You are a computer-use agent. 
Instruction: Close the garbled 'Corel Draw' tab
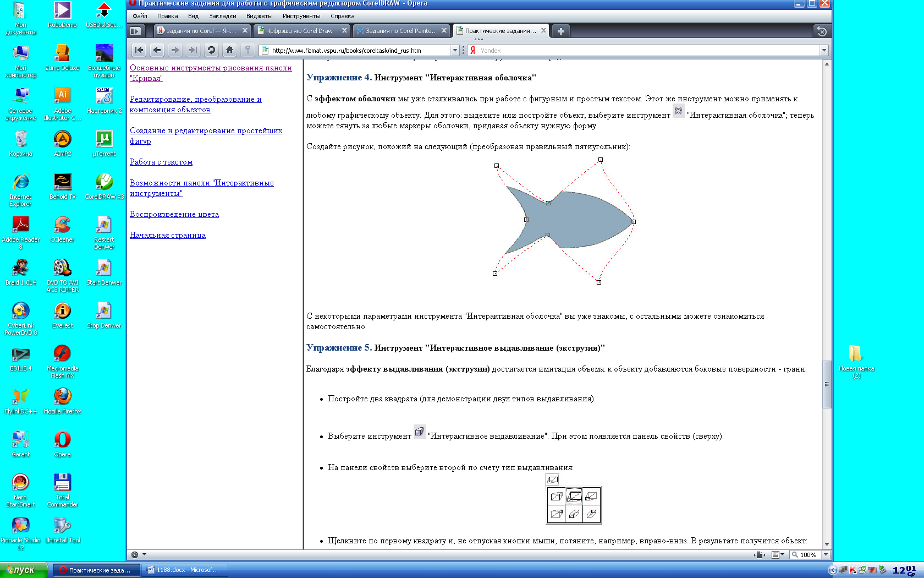344,31
